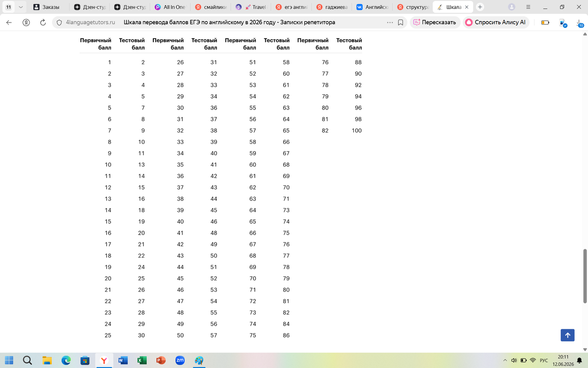Select test score 92 next to 78
This screenshot has height=368, width=588.
358,85
